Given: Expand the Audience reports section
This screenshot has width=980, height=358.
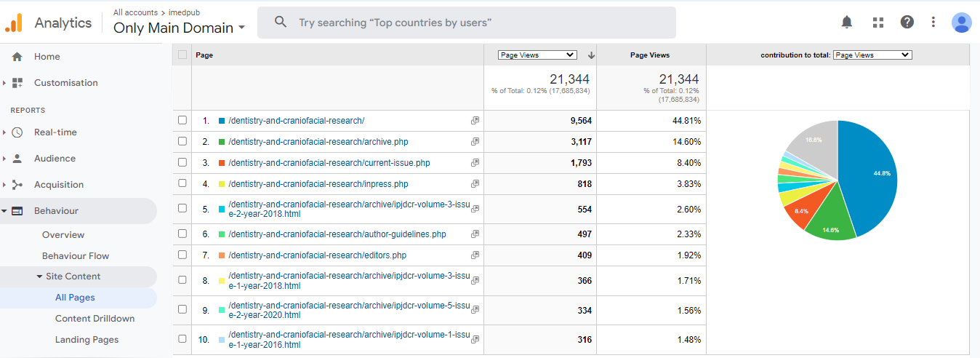Looking at the screenshot, I should coord(55,159).
